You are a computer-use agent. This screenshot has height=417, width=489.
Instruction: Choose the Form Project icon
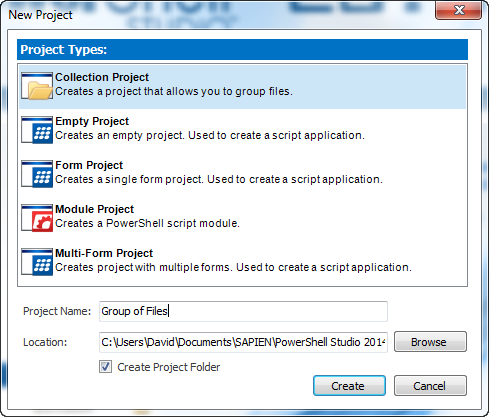[x=37, y=174]
